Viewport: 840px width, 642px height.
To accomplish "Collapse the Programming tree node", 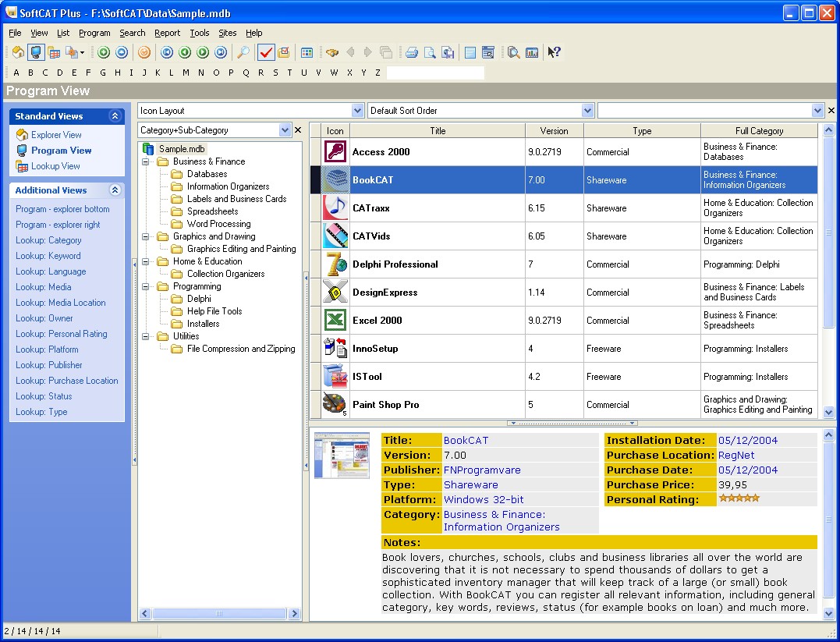I will (145, 286).
